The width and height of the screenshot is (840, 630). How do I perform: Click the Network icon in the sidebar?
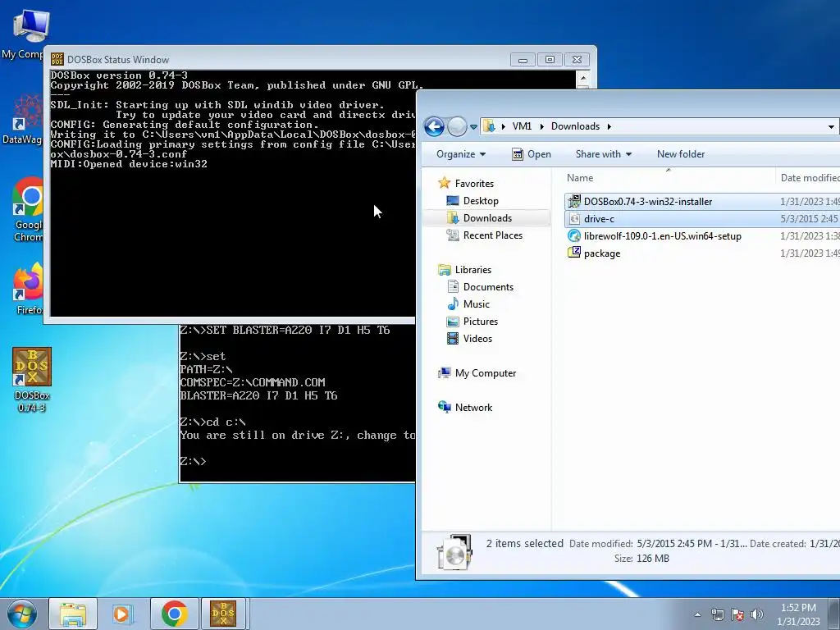pyautogui.click(x=444, y=407)
